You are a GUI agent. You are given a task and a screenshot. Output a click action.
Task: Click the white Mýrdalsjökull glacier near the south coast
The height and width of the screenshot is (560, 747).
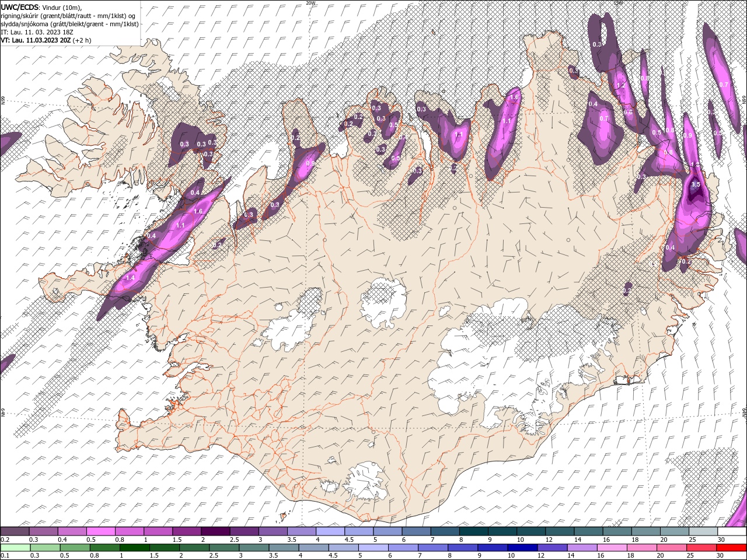pos(366,481)
